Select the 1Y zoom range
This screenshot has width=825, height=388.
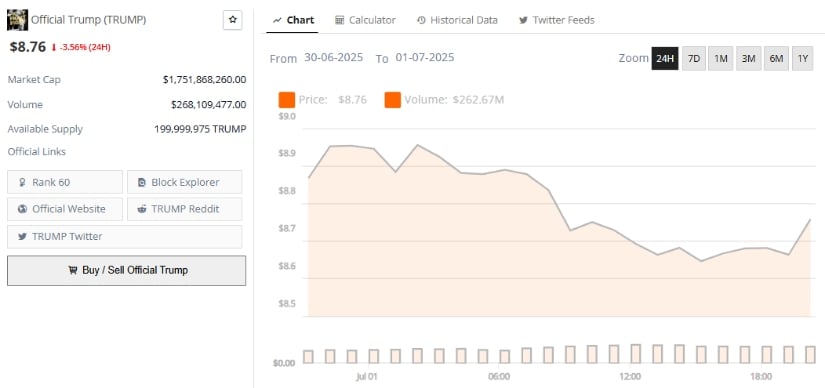click(x=802, y=58)
